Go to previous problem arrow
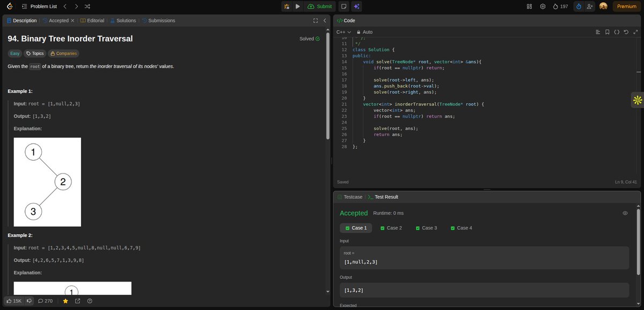This screenshot has height=310, width=644. [x=64, y=6]
